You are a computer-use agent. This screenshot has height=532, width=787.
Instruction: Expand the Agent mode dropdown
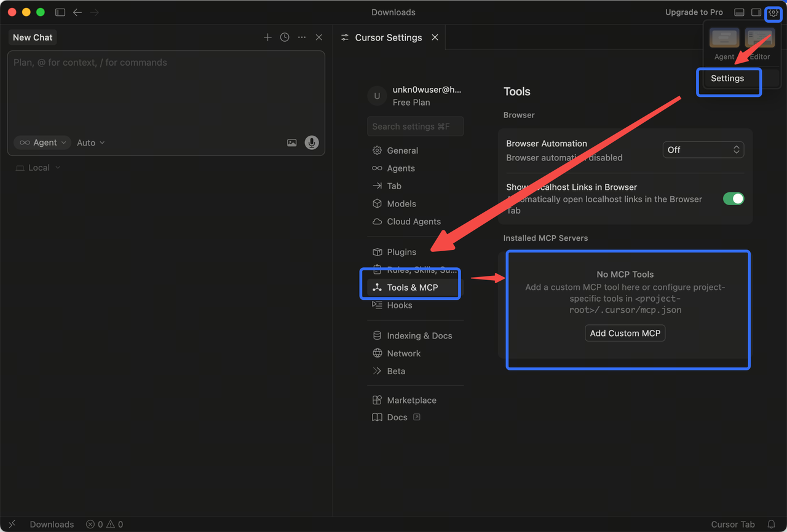coord(42,143)
